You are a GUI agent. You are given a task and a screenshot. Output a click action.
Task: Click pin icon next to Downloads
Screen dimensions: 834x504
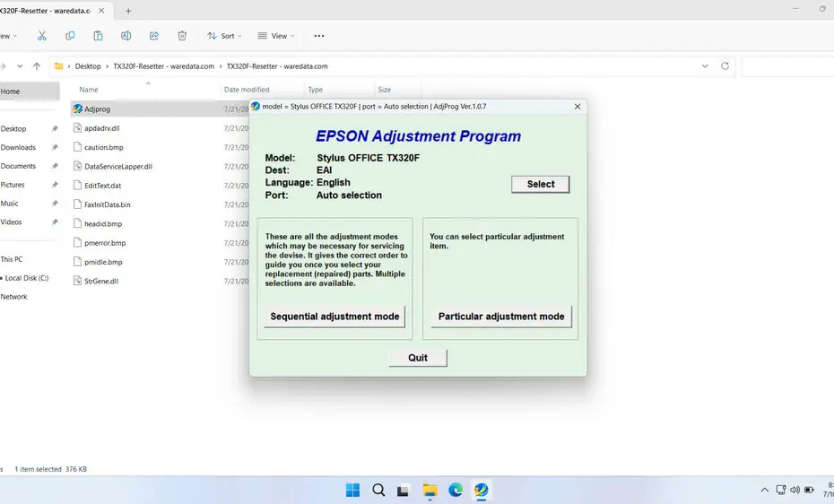54,147
